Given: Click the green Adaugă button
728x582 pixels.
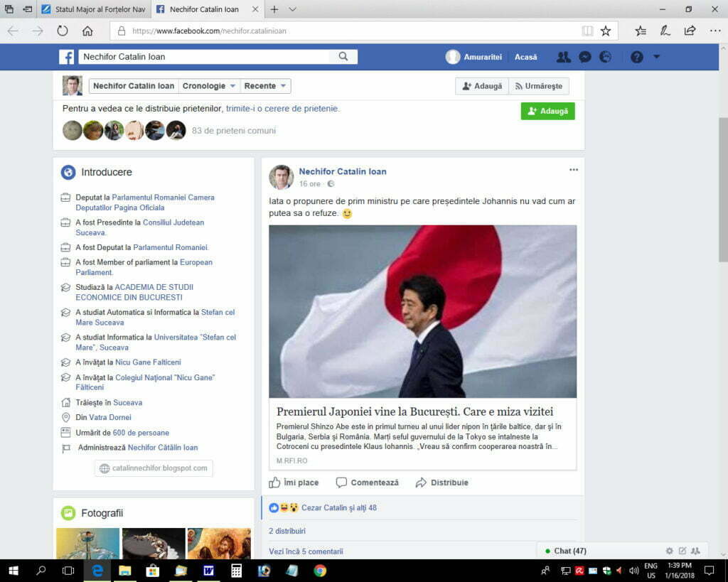Looking at the screenshot, I should (x=547, y=111).
